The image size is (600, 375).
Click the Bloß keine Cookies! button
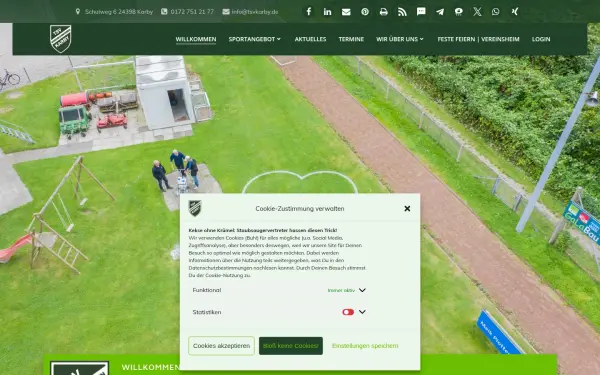pos(291,346)
